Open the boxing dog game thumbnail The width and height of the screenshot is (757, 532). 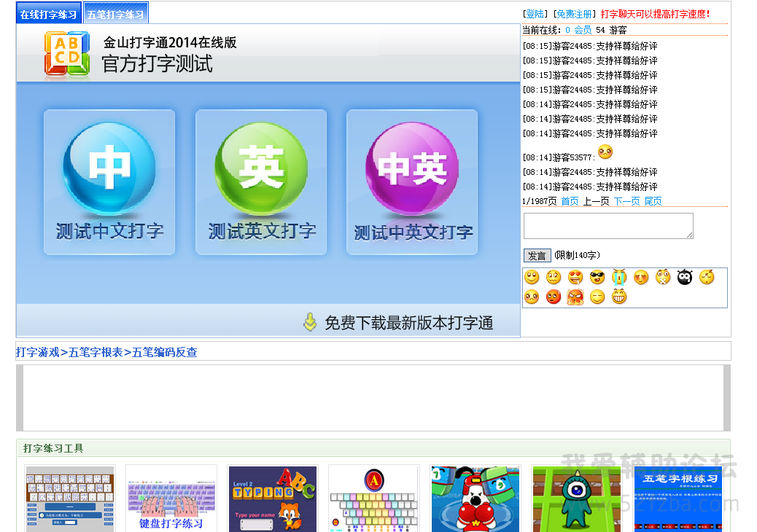475,498
